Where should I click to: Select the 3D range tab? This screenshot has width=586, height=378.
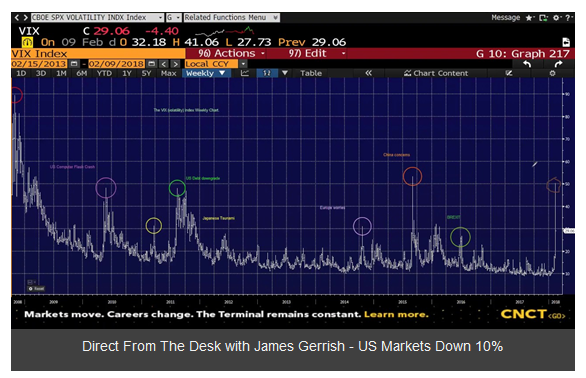click(41, 73)
